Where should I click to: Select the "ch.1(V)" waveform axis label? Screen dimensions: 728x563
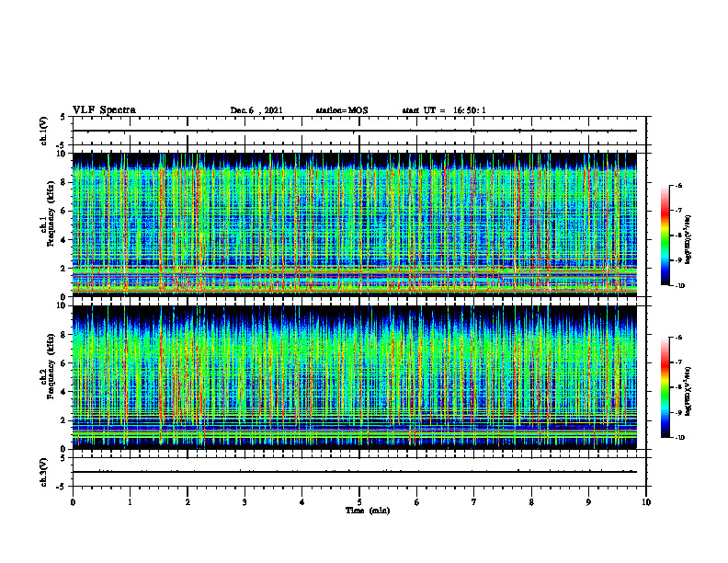click(x=44, y=131)
